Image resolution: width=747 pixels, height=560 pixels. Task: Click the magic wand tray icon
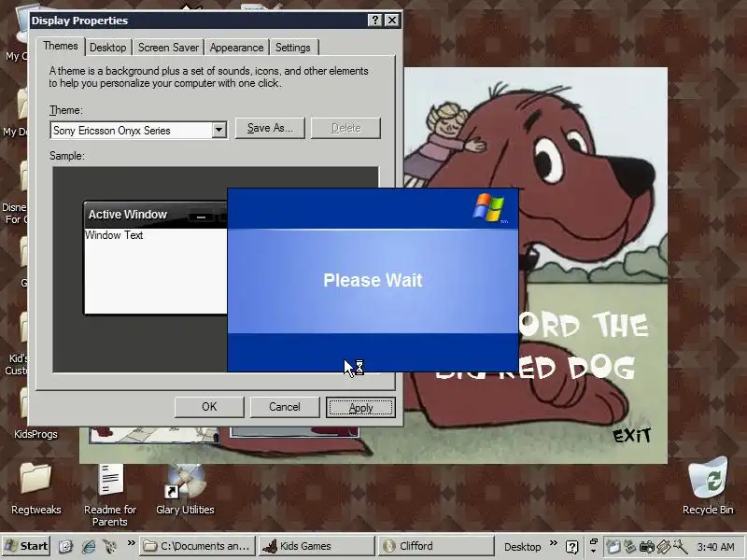(x=679, y=546)
